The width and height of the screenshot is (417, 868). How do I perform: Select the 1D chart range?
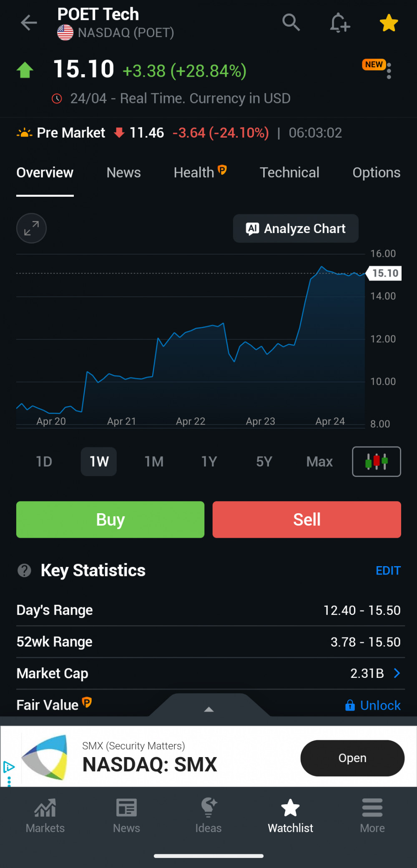tap(44, 462)
